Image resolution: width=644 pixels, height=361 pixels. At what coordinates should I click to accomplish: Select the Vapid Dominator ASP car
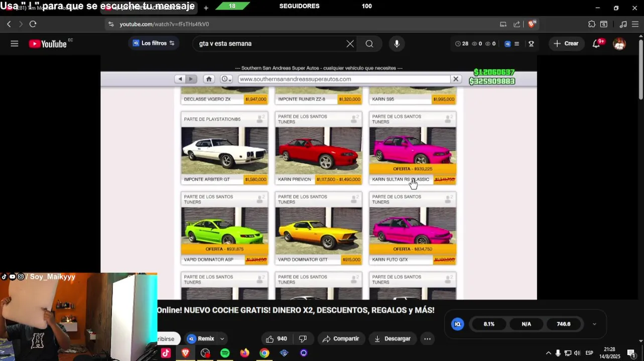224,228
